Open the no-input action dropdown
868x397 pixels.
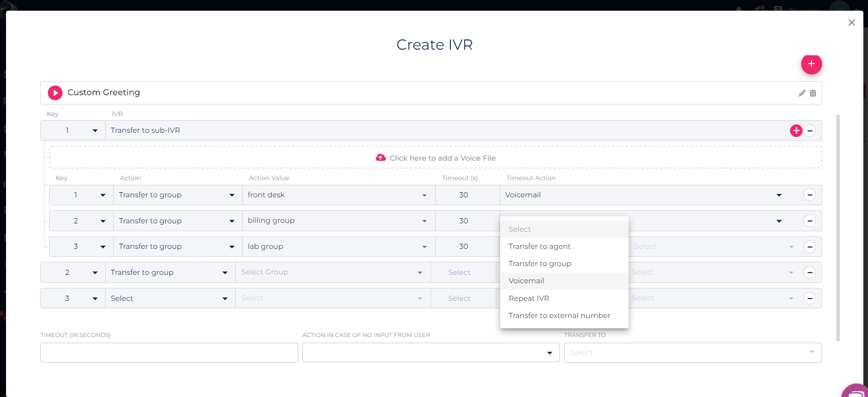(x=431, y=353)
